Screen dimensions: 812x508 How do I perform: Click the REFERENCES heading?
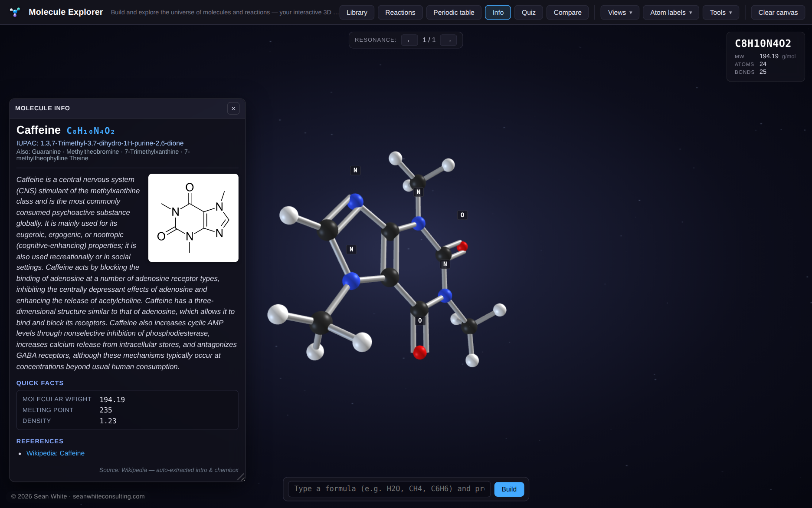40,441
